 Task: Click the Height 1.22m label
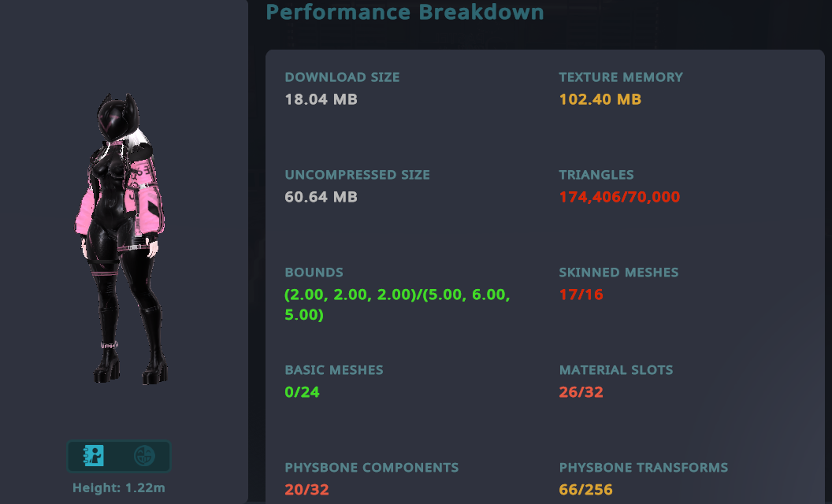pos(119,488)
